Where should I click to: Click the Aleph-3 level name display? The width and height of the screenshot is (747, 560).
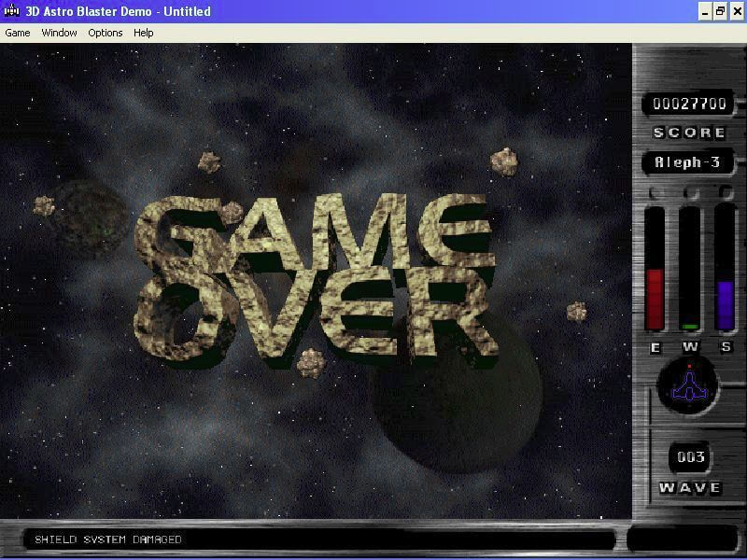(686, 162)
